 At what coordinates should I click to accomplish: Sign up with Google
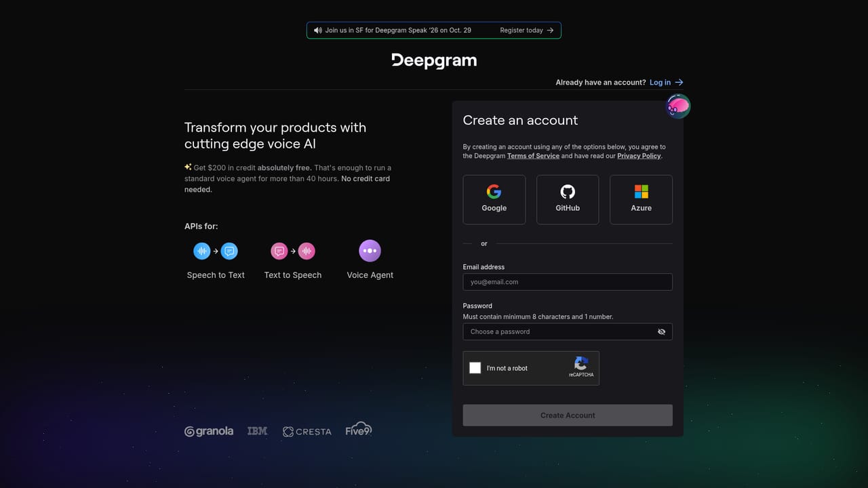click(494, 200)
